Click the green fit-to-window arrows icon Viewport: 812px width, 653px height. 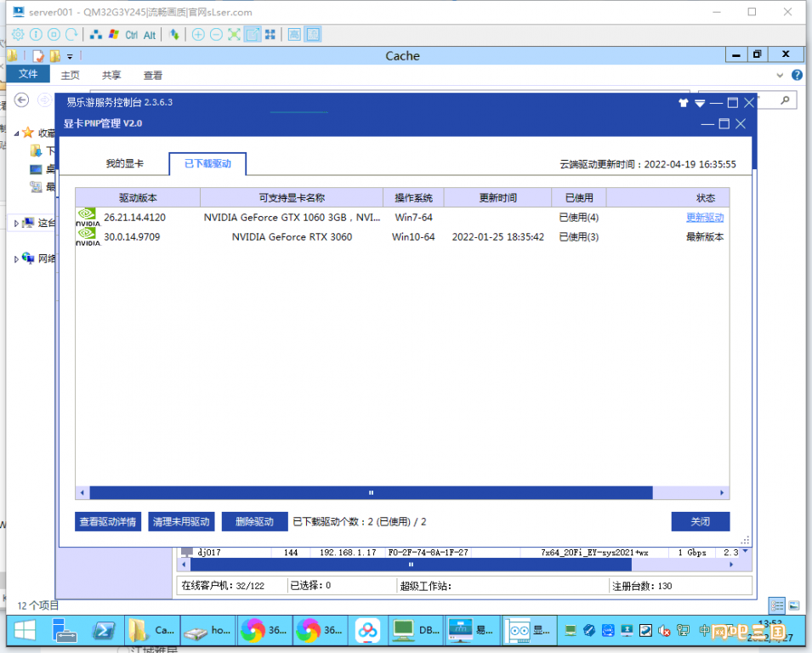(234, 35)
